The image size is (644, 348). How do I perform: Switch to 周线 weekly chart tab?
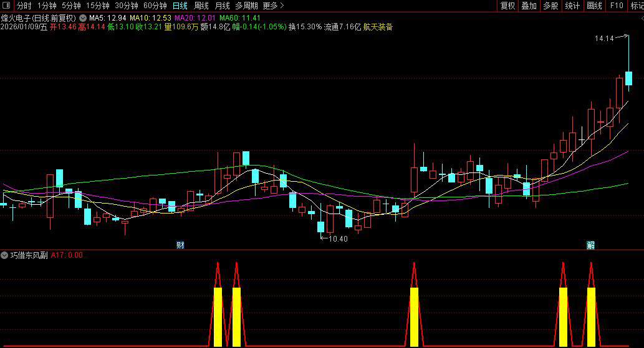point(201,6)
